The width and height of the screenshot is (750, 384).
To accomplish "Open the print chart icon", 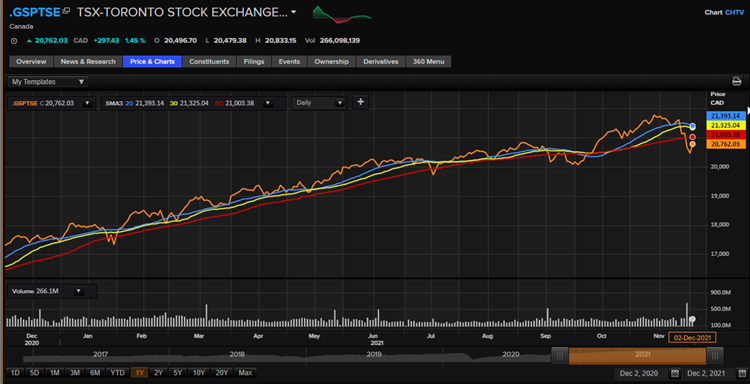I will click(x=737, y=81).
